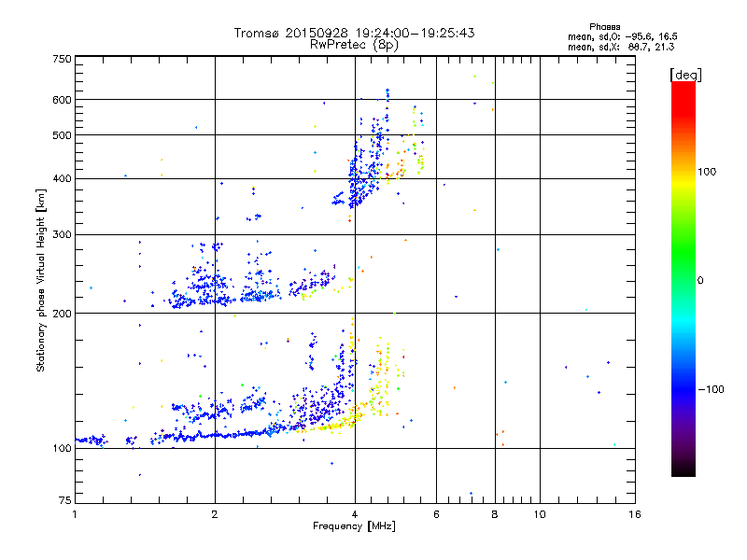
Task: Click the '16' frequency axis tick label
Action: [x=635, y=514]
